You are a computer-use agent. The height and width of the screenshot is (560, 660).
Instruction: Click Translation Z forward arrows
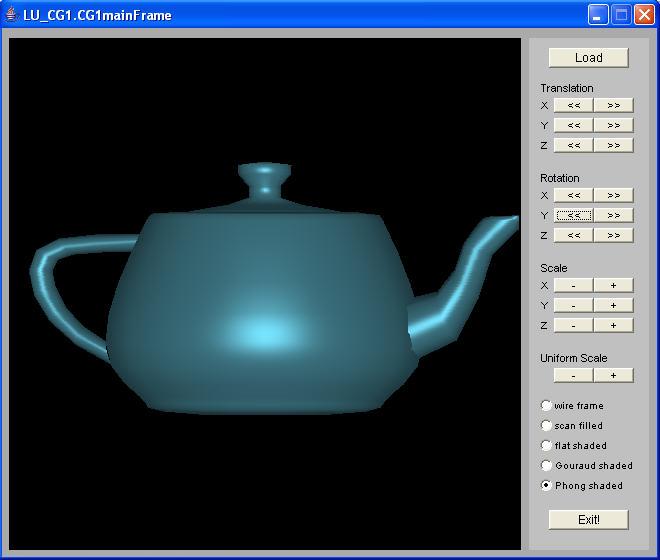[613, 145]
